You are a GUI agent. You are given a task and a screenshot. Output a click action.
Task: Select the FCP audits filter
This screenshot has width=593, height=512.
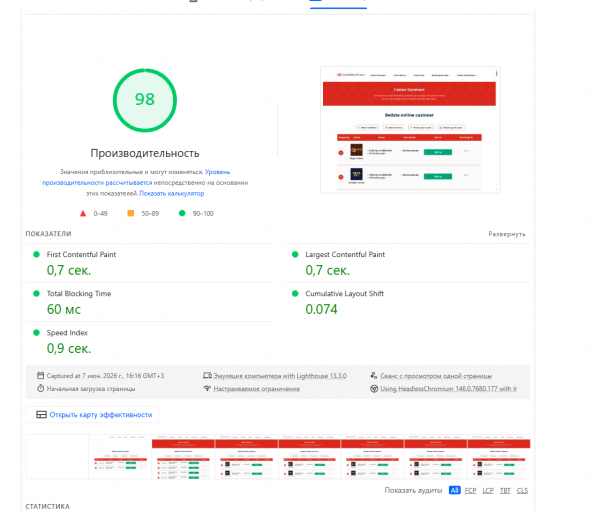click(x=470, y=490)
